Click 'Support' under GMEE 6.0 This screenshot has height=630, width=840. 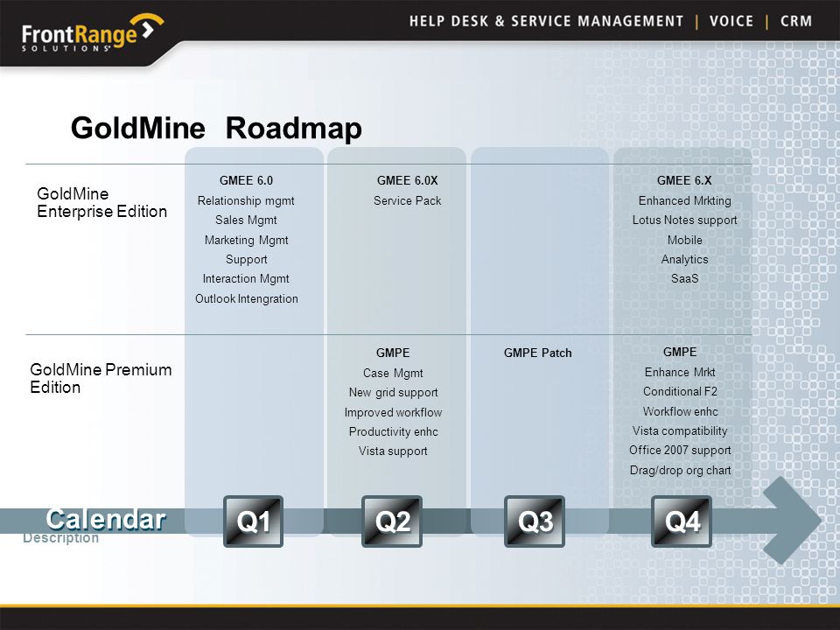click(247, 259)
